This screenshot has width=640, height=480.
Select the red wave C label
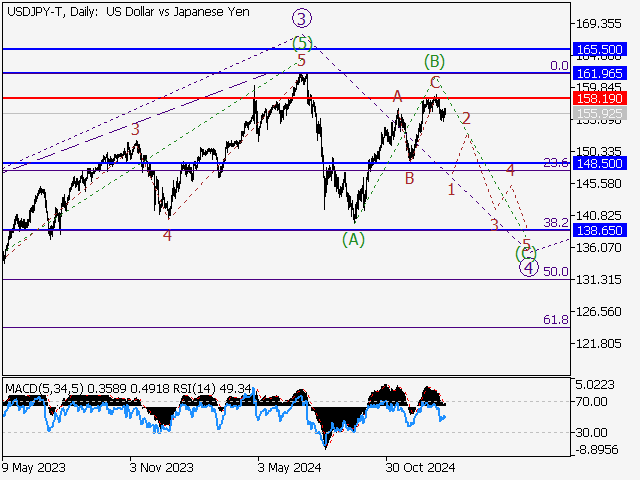[435, 82]
